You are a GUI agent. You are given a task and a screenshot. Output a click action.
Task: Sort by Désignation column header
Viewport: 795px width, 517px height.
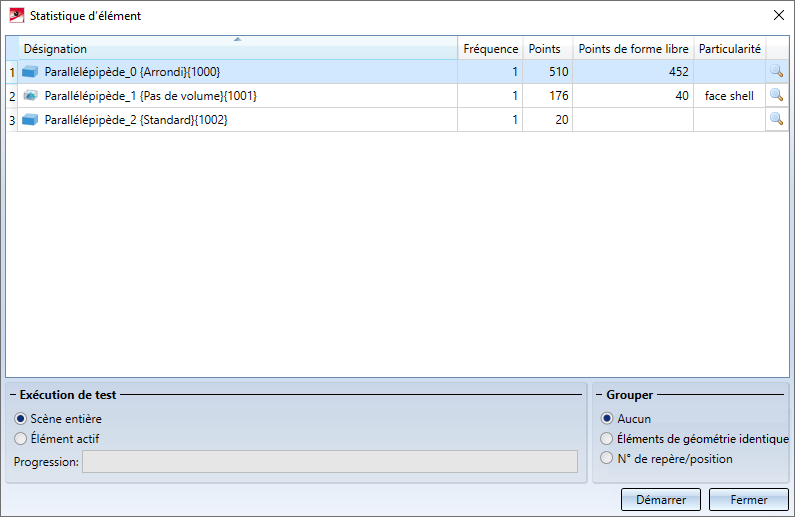point(238,49)
